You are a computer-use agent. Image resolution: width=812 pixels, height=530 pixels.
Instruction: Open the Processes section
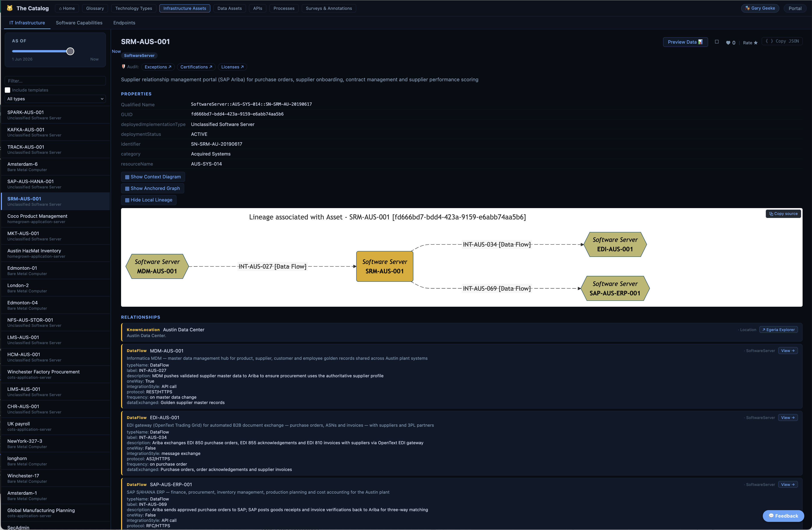coord(283,8)
